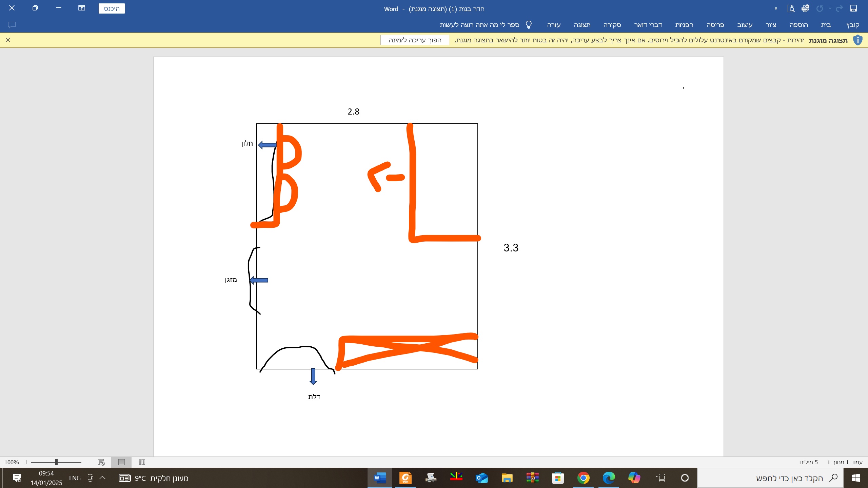868x488 pixels.
Task: Click the Ribbon Display Options icon
Action: [82, 8]
